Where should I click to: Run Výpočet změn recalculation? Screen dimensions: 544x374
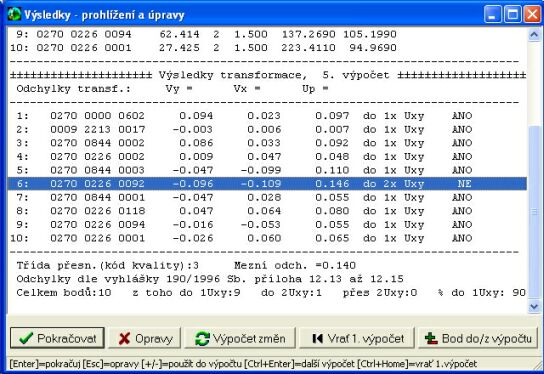point(240,338)
